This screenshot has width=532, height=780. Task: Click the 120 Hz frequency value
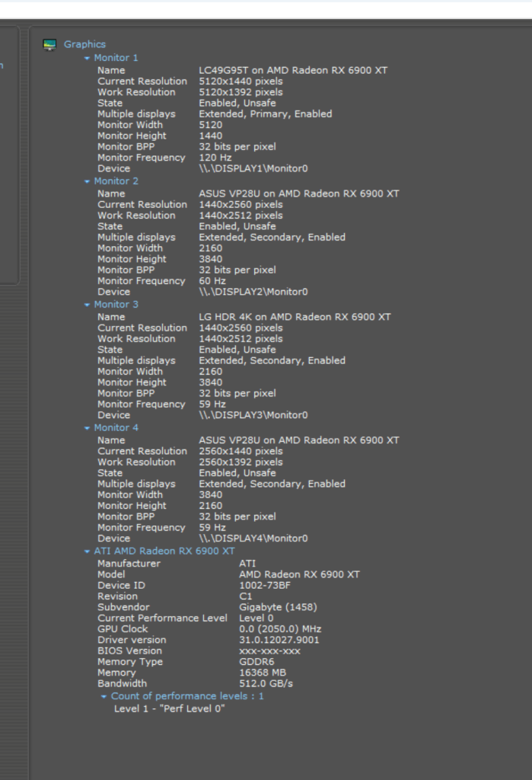215,158
